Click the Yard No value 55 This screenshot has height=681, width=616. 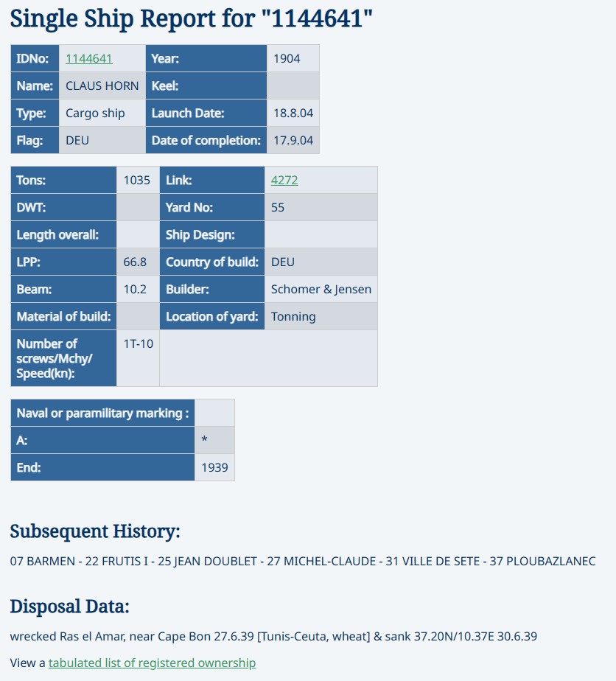point(278,207)
